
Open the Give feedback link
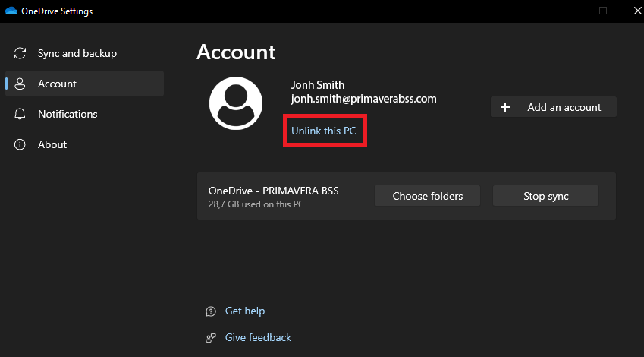coord(259,338)
